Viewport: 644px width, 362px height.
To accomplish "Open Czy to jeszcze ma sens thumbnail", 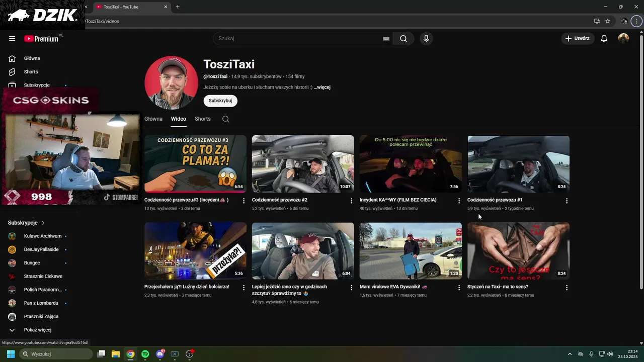I will point(518,251).
